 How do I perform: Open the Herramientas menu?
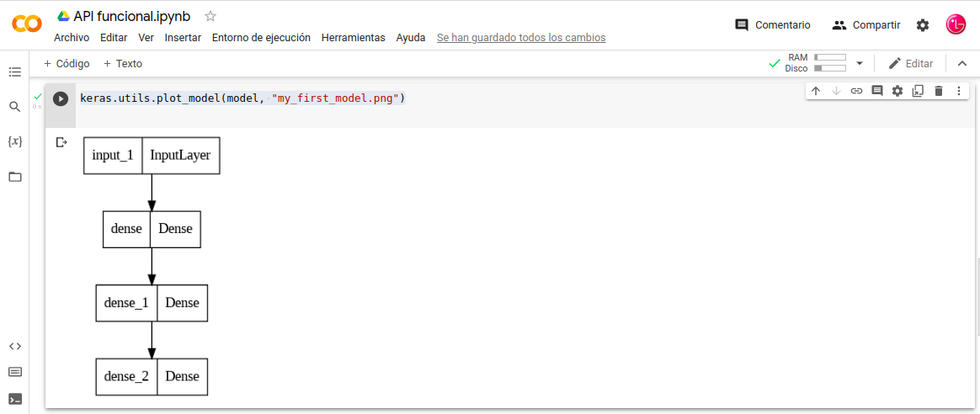point(353,38)
